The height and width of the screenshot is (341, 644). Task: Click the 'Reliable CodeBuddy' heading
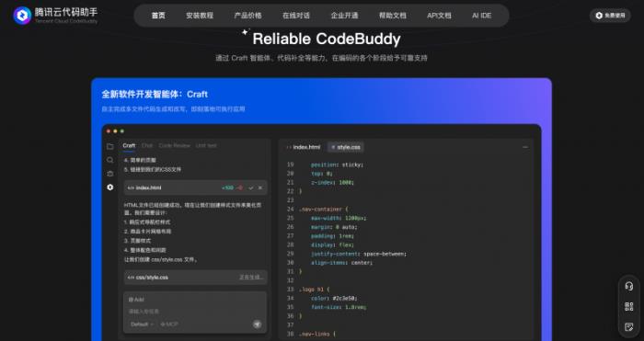(x=327, y=39)
